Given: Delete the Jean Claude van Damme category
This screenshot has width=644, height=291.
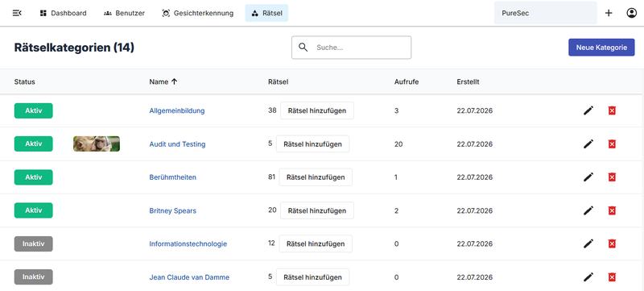Looking at the screenshot, I should [612, 277].
